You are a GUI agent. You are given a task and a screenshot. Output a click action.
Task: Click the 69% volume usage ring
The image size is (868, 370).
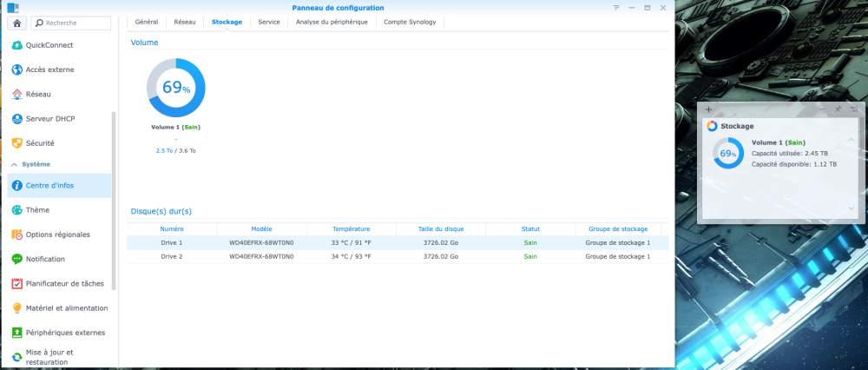tap(176, 88)
